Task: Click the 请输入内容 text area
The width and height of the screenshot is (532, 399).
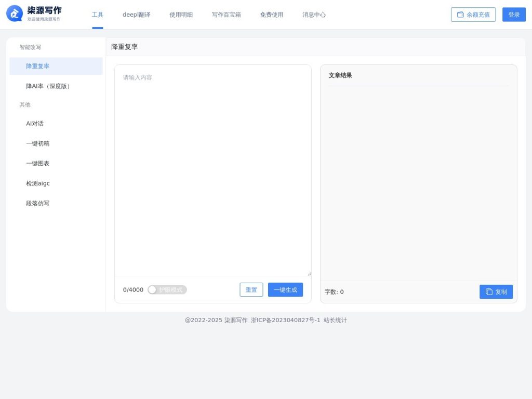Action: coord(213,170)
